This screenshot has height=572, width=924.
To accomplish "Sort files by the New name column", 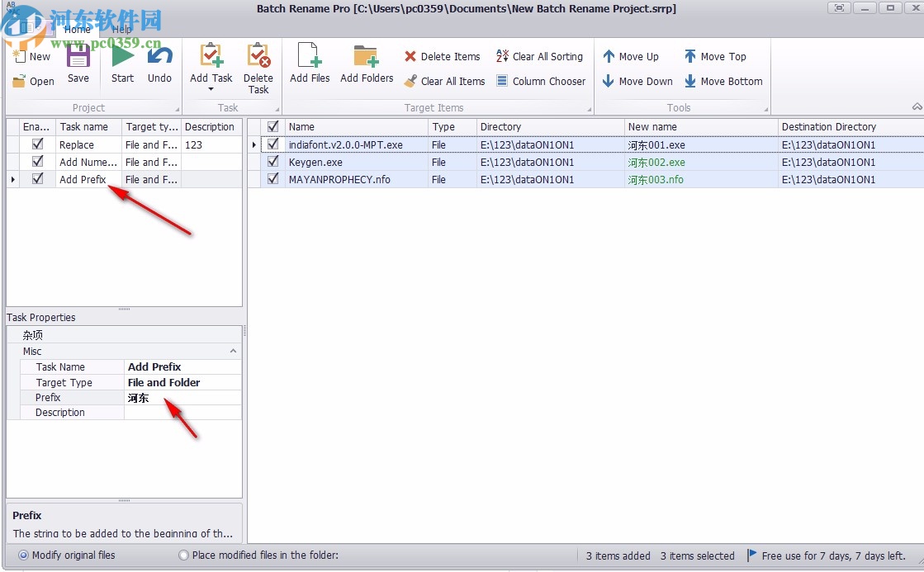I will 701,126.
